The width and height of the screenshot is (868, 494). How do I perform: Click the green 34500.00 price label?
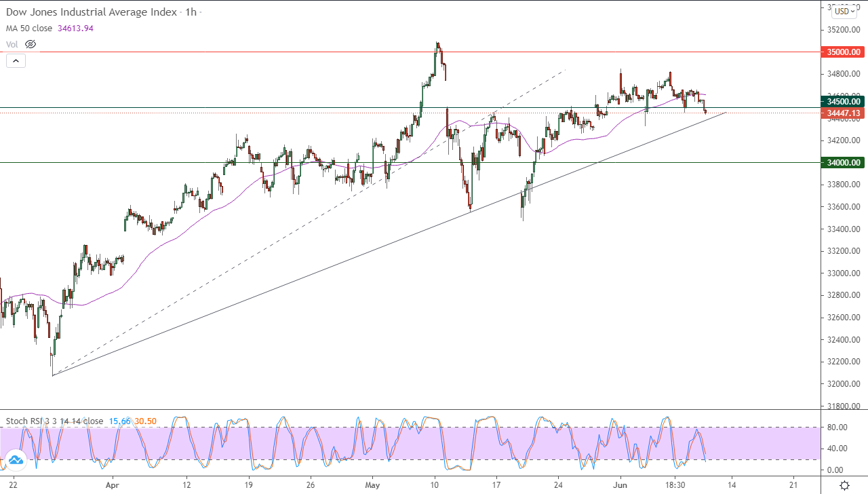(x=842, y=102)
